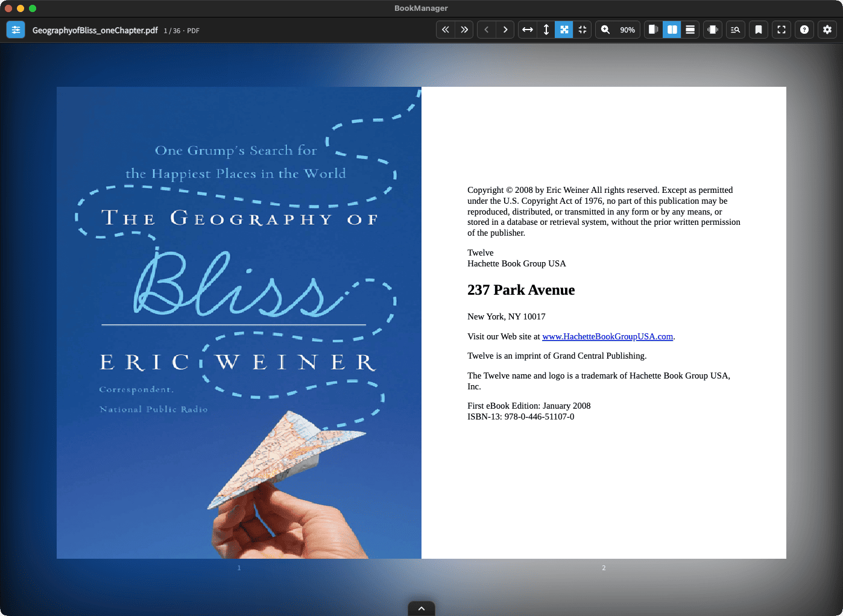This screenshot has height=616, width=843.
Task: Expand the bottom panel chevron
Action: pos(421,608)
